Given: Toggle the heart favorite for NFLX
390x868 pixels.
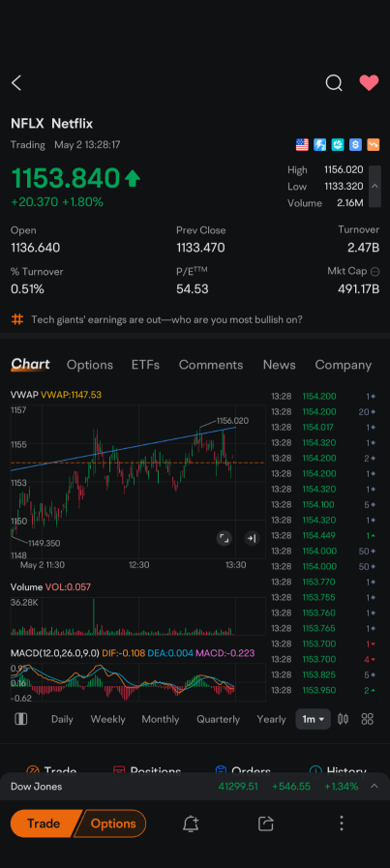Looking at the screenshot, I should tap(369, 83).
